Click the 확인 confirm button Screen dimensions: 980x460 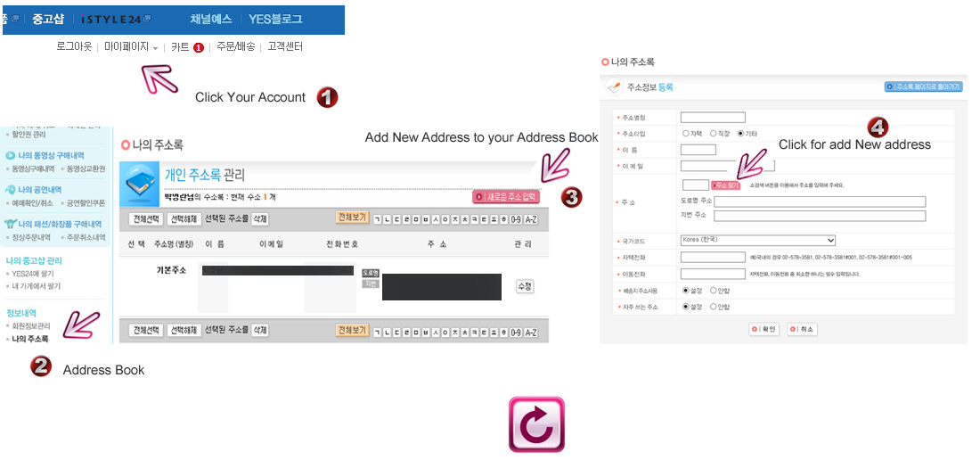[764, 329]
